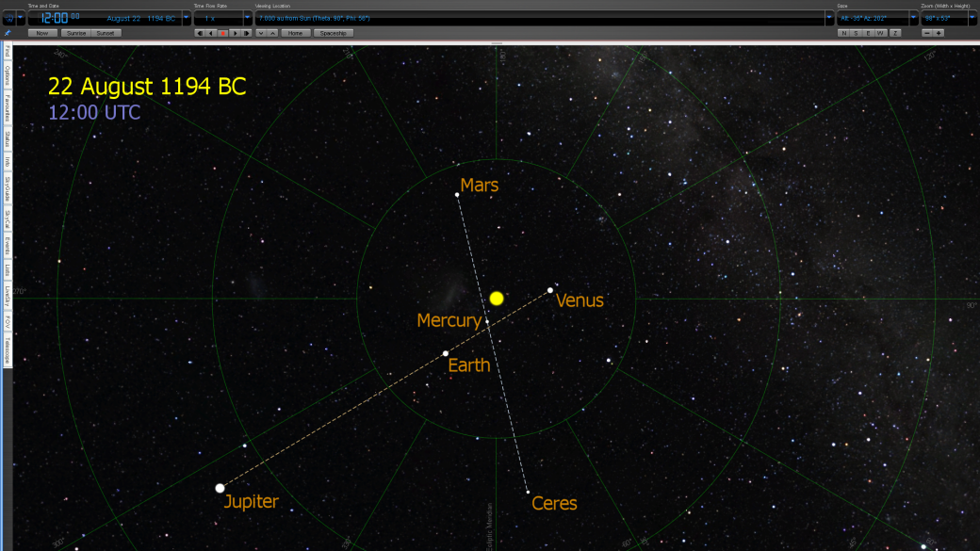The width and height of the screenshot is (980, 551).
Task: Open the Zoom dropdown arrow
Action: click(973, 18)
